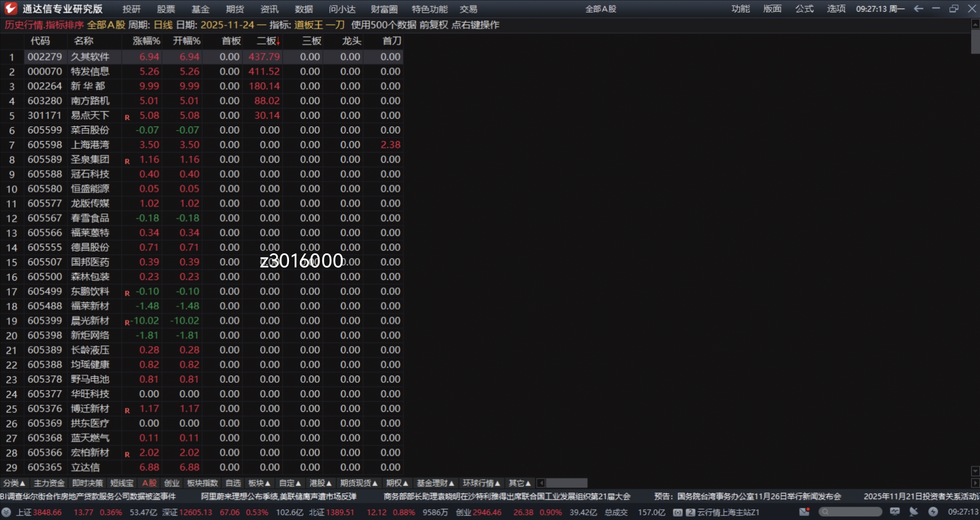Click the 版面 button in title bar
This screenshot has width=980, height=520.
(772, 9)
